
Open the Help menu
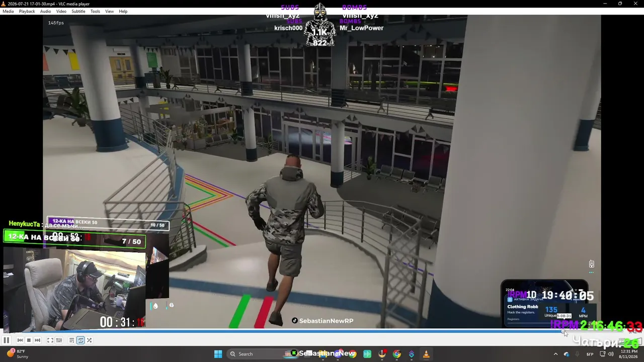[123, 11]
